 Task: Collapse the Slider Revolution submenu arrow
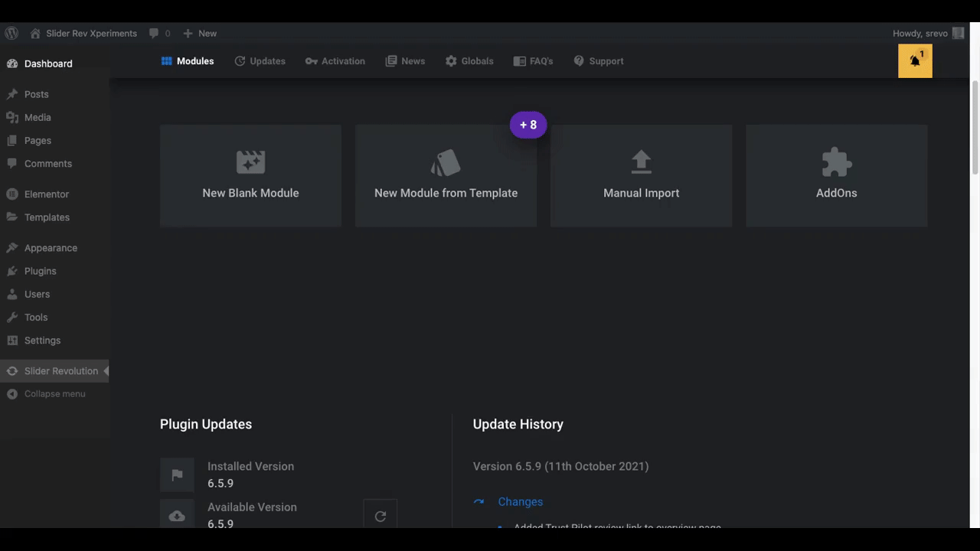[x=106, y=370]
